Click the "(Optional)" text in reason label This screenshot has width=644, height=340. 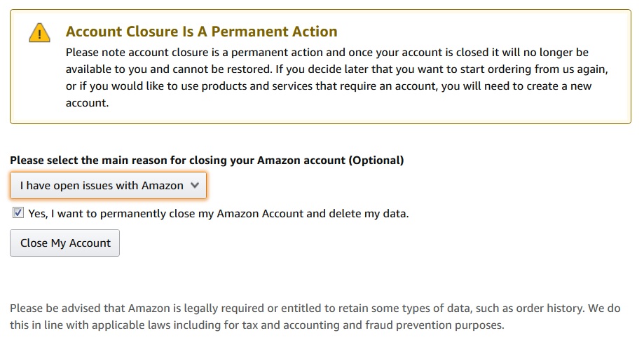[x=376, y=160]
